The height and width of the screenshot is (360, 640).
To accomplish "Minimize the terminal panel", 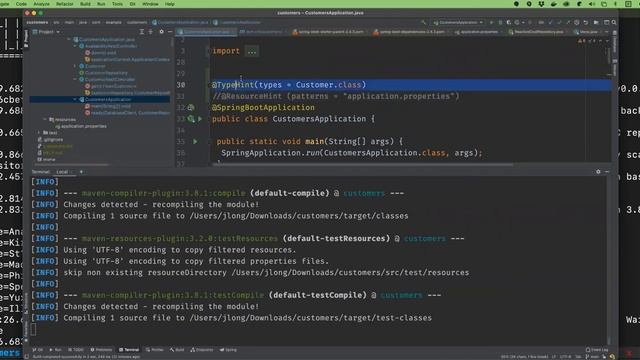I will pyautogui.click(x=607, y=172).
